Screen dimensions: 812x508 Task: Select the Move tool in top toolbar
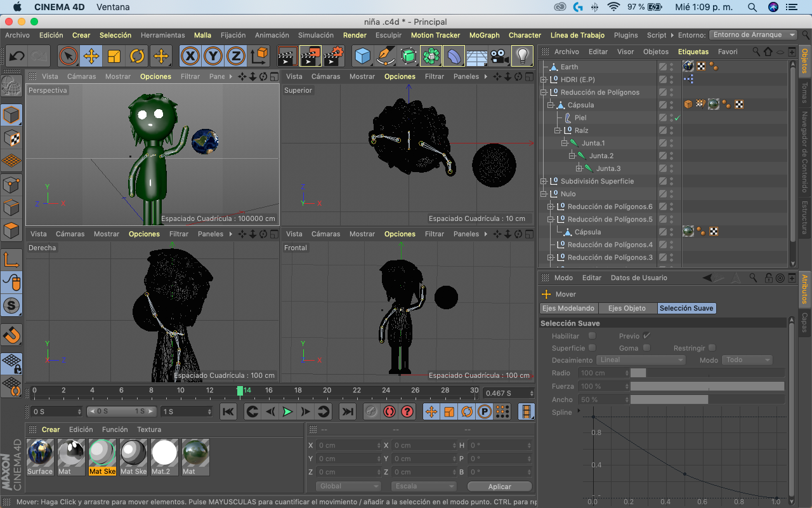[91, 56]
